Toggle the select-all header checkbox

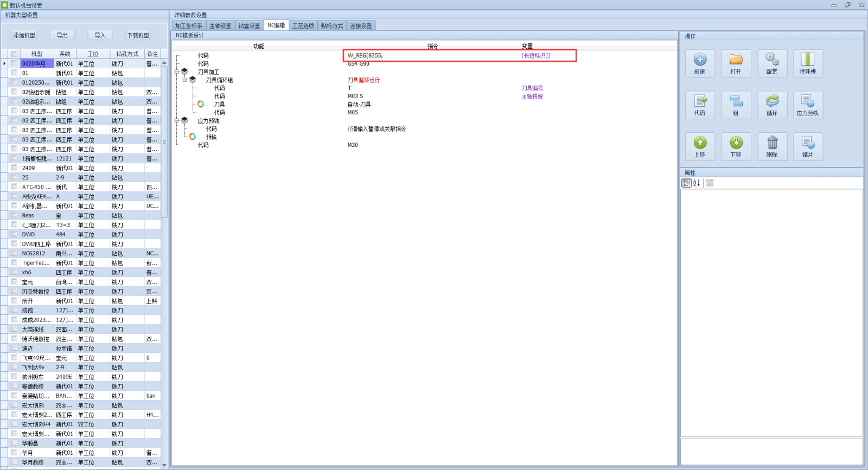pyautogui.click(x=14, y=54)
